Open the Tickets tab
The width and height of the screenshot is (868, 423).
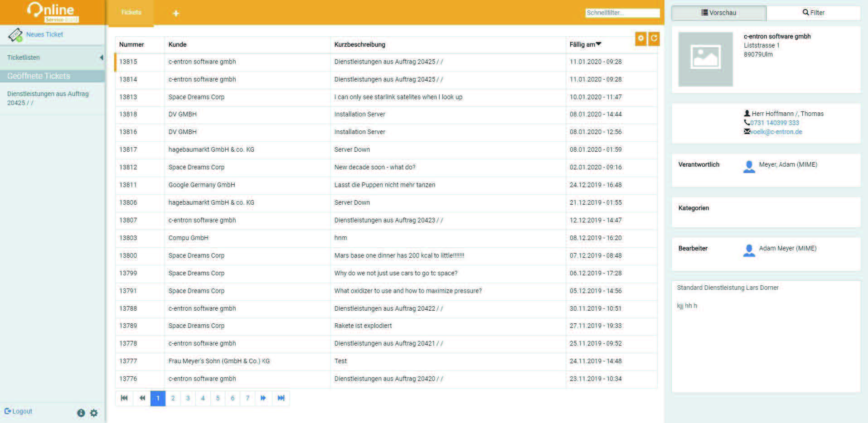[x=131, y=13]
